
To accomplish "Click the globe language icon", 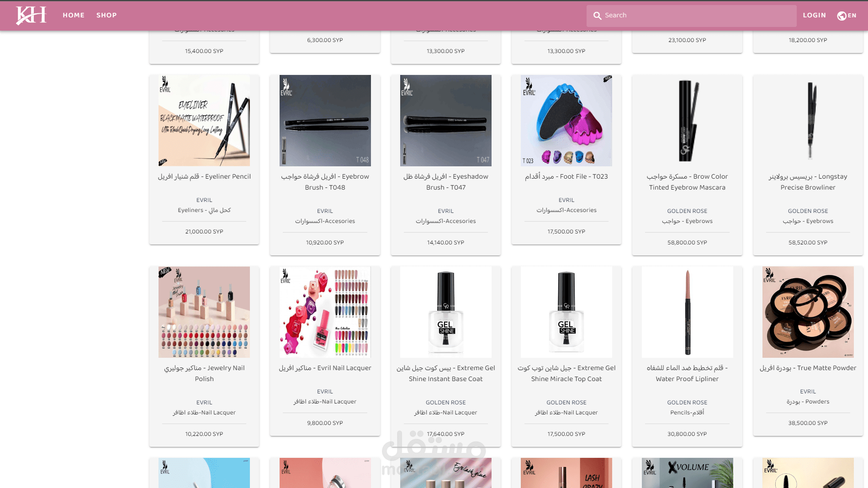I will click(x=842, y=16).
